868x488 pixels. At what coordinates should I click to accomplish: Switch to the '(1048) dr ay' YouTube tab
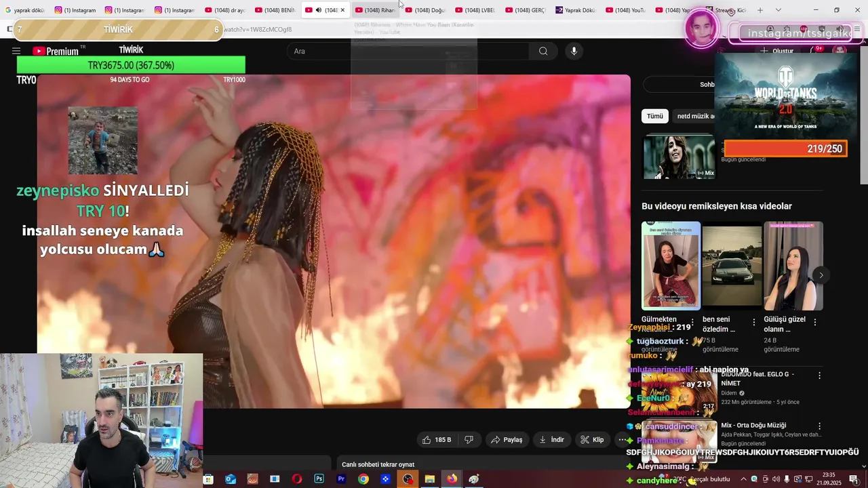(225, 10)
